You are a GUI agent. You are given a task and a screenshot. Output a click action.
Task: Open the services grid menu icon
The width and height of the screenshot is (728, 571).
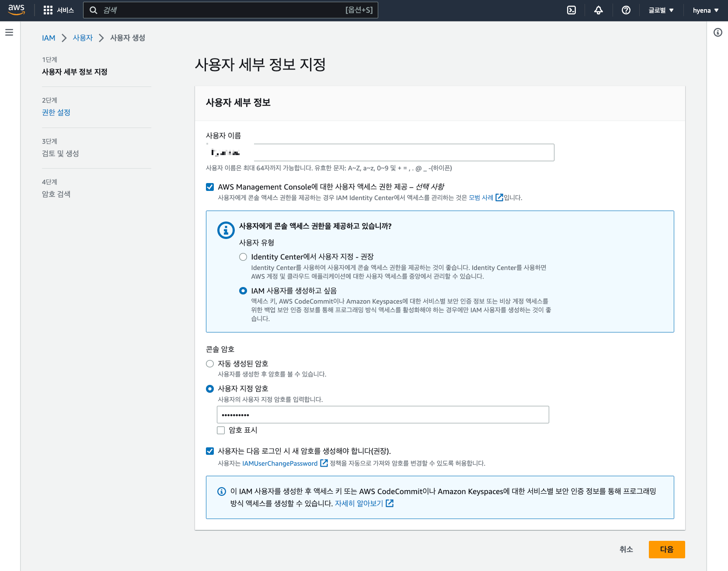[48, 10]
